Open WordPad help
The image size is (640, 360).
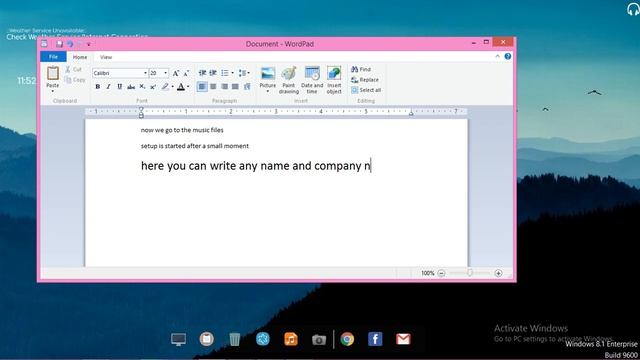click(508, 56)
